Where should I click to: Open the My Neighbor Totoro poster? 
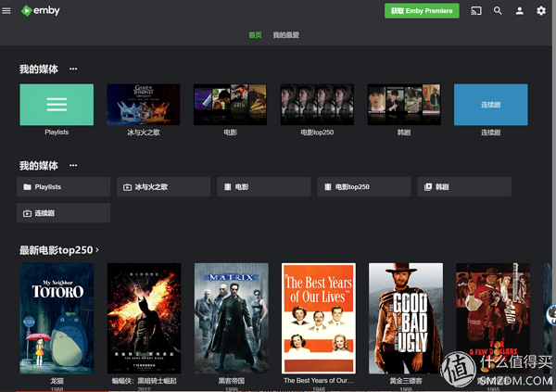(x=57, y=318)
